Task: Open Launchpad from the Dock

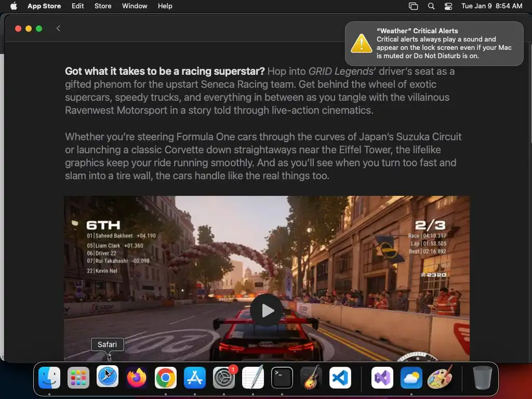Action: coord(78,378)
